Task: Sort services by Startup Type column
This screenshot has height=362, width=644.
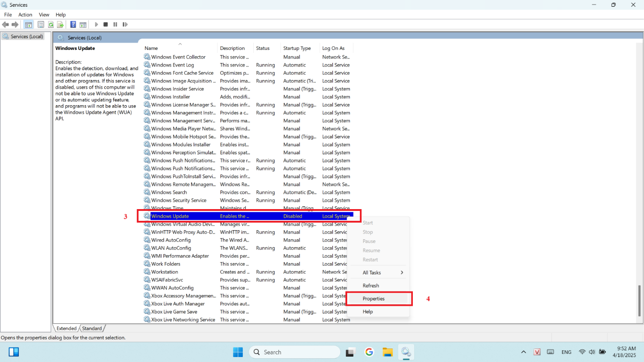Action: (x=297, y=48)
